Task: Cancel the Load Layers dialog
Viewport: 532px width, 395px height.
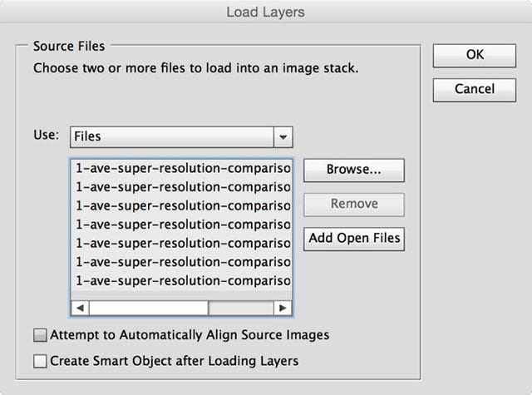Action: (x=475, y=90)
